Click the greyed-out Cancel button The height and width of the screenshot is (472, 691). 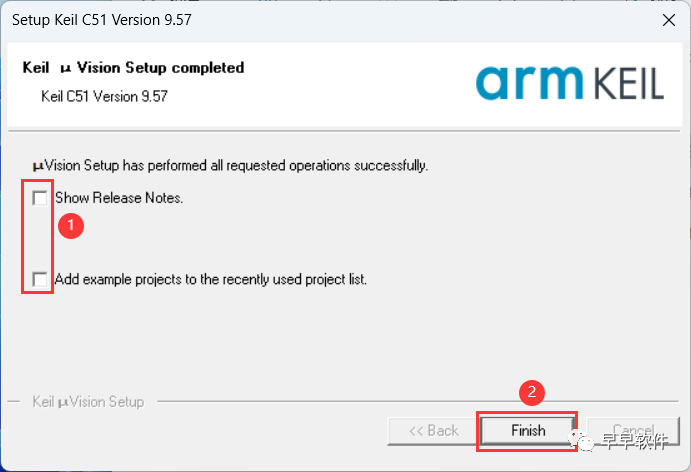pyautogui.click(x=632, y=431)
